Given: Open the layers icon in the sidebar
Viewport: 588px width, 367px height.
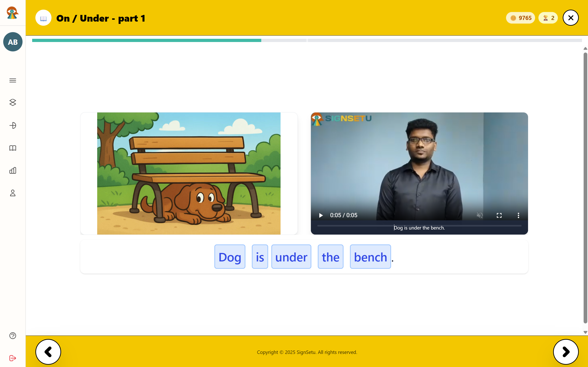Looking at the screenshot, I should (13, 102).
